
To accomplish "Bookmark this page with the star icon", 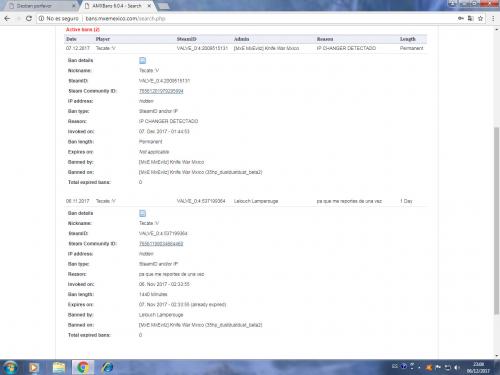I will coord(480,18).
